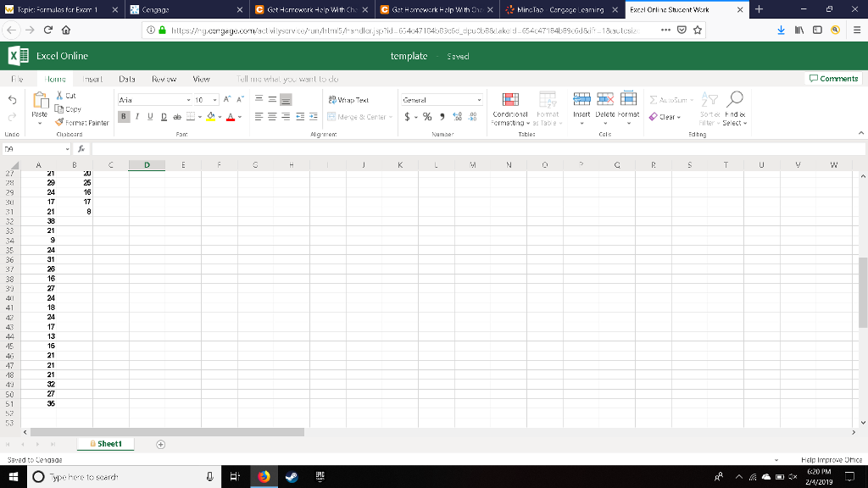Expand the Paste options arrow
This screenshot has width=868, height=488.
pos(40,124)
